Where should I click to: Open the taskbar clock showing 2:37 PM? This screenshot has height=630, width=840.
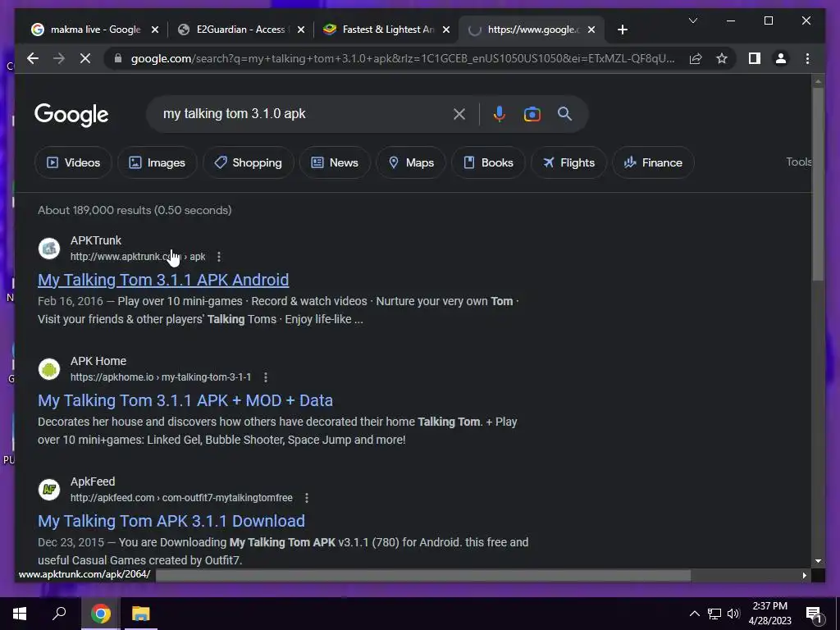pyautogui.click(x=769, y=614)
